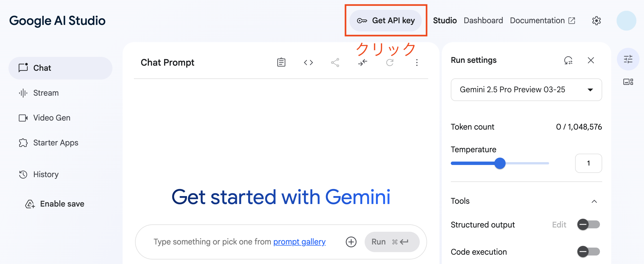Click the Chat Prompt title
This screenshot has width=644, height=264.
point(167,62)
